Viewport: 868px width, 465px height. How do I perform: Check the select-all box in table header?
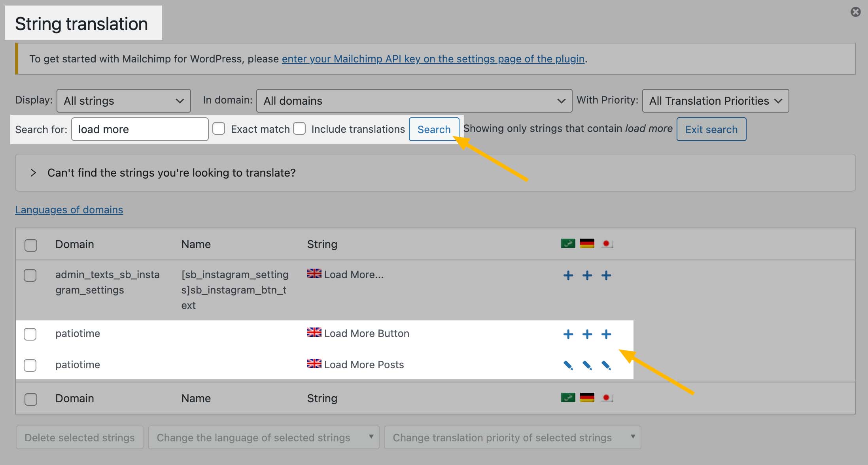pos(31,245)
